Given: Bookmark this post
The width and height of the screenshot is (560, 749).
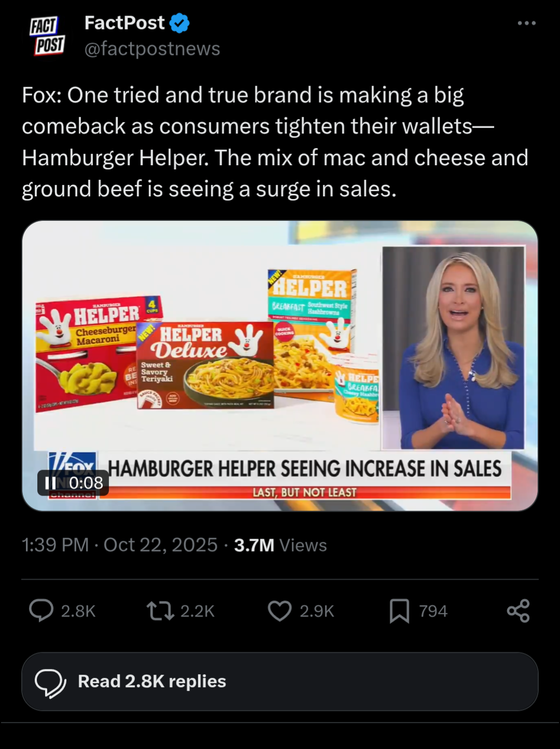Looking at the screenshot, I should [x=399, y=611].
